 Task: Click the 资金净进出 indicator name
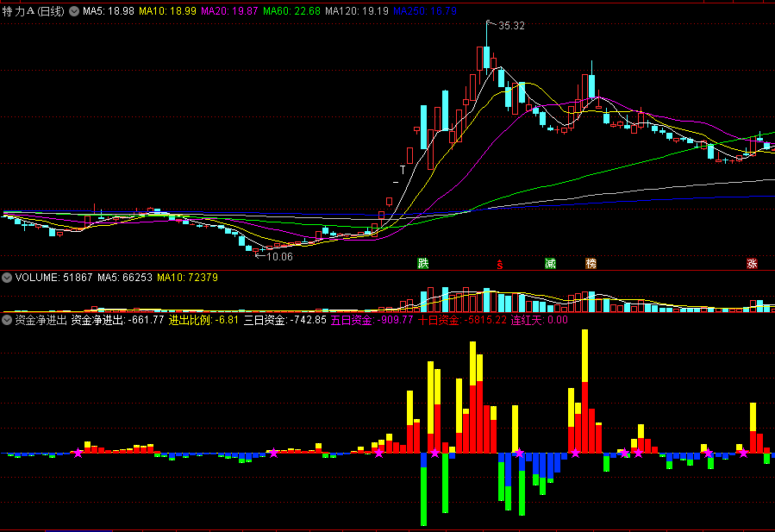point(41,320)
